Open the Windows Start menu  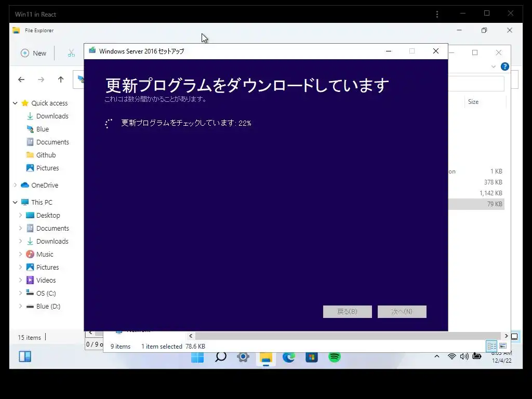click(x=197, y=357)
